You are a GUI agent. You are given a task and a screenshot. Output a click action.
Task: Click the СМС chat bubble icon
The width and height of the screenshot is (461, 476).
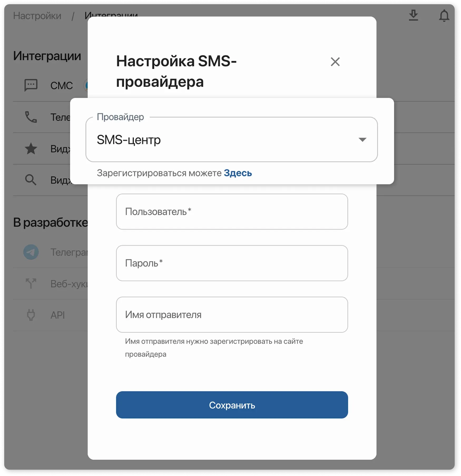[x=31, y=85]
